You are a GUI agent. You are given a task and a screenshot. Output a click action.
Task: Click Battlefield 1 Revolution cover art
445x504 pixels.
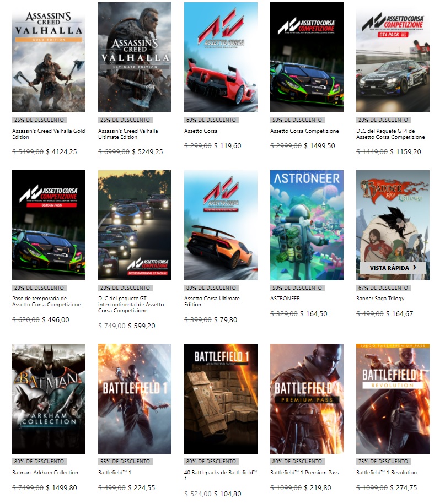coord(393,399)
